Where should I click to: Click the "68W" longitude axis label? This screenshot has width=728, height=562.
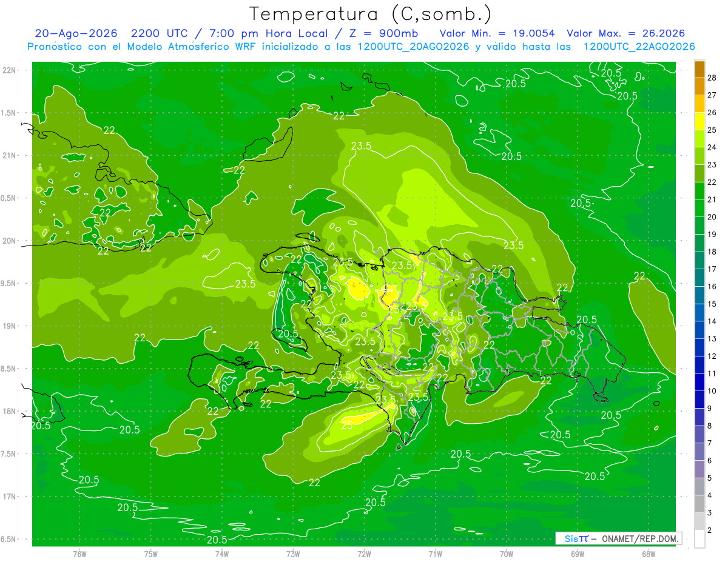[649, 554]
